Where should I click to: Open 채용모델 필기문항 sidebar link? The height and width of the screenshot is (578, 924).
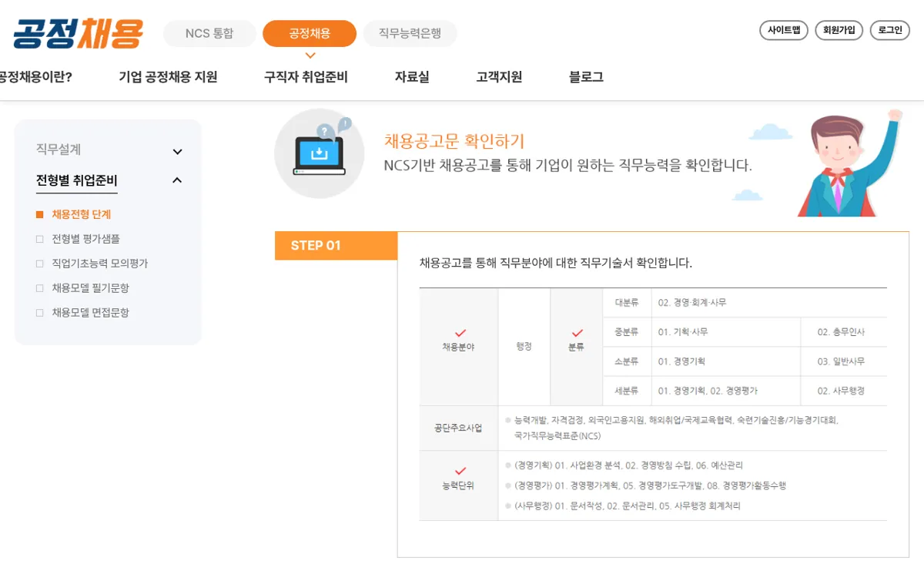click(x=90, y=288)
